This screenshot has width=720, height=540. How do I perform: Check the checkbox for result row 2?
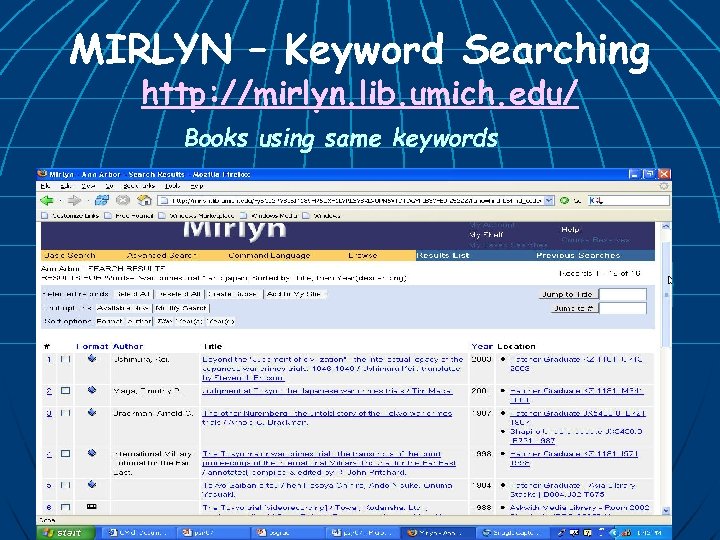click(66, 391)
